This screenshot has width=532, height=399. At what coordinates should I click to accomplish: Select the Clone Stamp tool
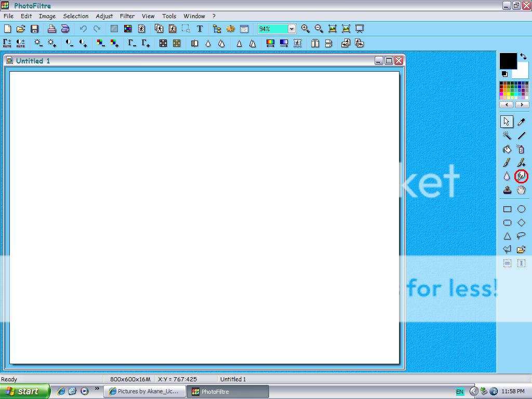(x=507, y=190)
